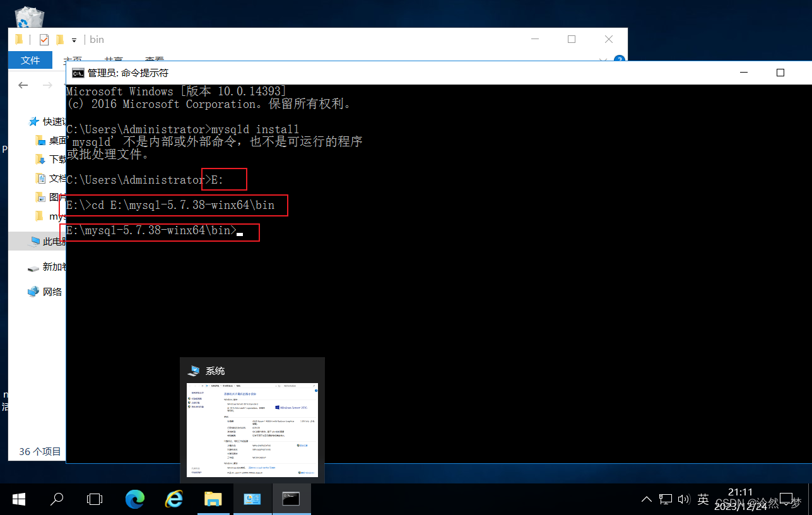Launch Internet Explorer from the taskbar
Image resolution: width=812 pixels, height=515 pixels.
pyautogui.click(x=174, y=499)
